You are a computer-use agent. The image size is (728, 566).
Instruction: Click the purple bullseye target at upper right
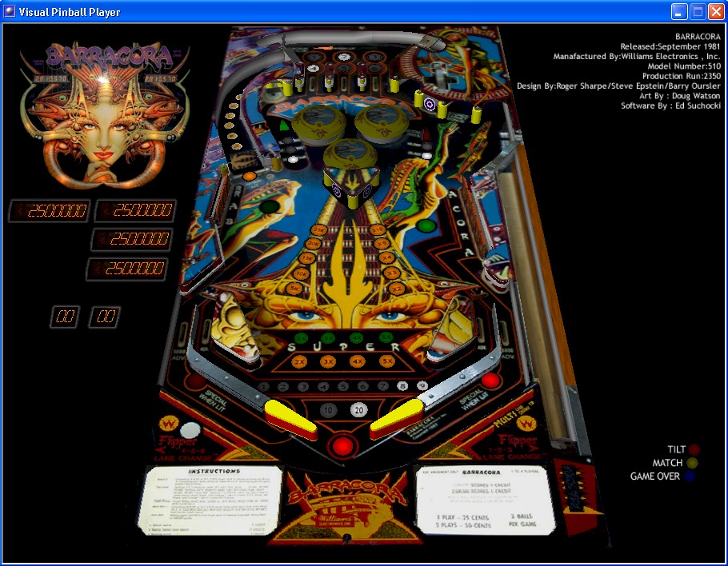coord(430,104)
